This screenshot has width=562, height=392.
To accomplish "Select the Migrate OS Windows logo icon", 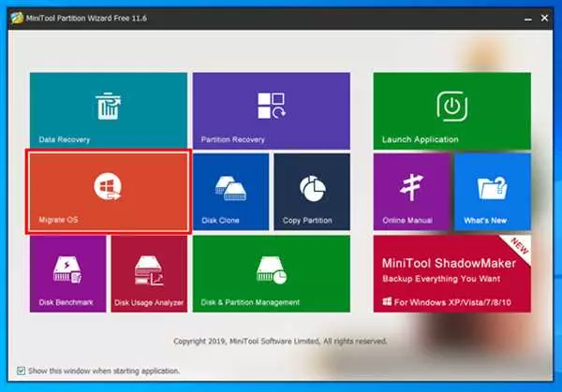I will (108, 186).
